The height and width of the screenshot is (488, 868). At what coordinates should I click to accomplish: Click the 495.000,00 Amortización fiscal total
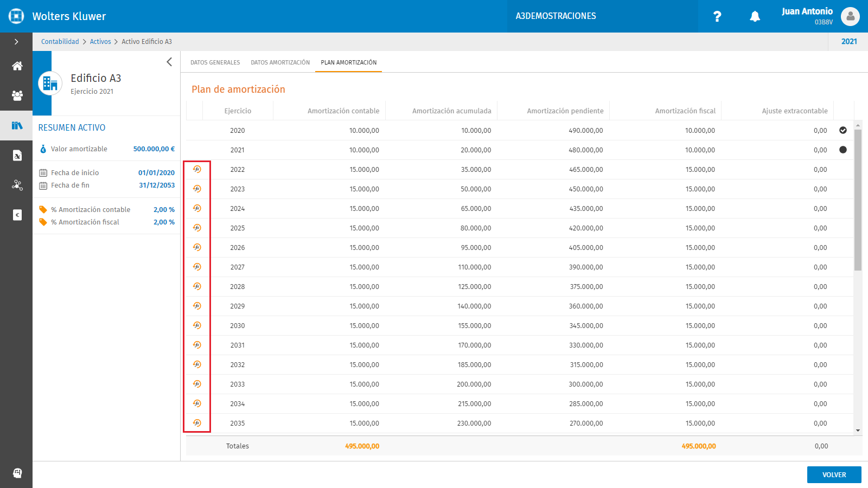699,446
